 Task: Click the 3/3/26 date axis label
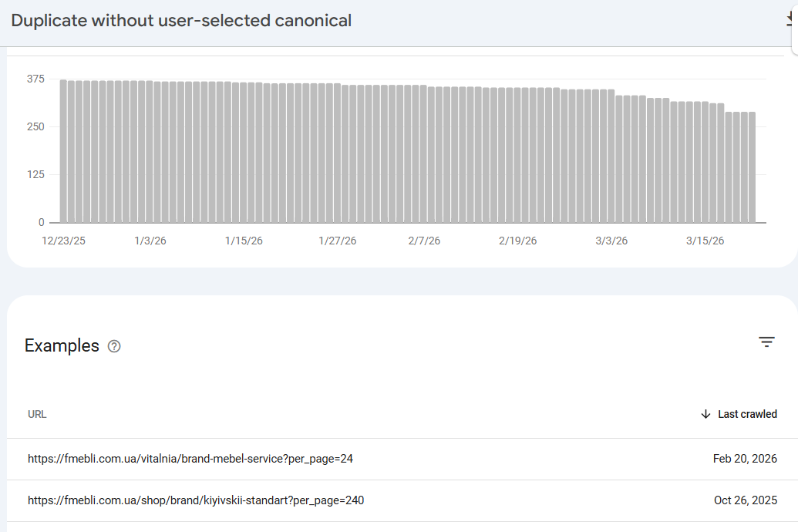611,241
